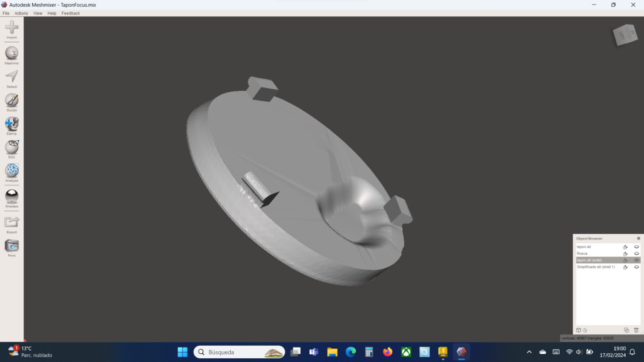The image size is (644, 362).
Task: Open File Explorer from the taskbar
Action: click(332, 352)
